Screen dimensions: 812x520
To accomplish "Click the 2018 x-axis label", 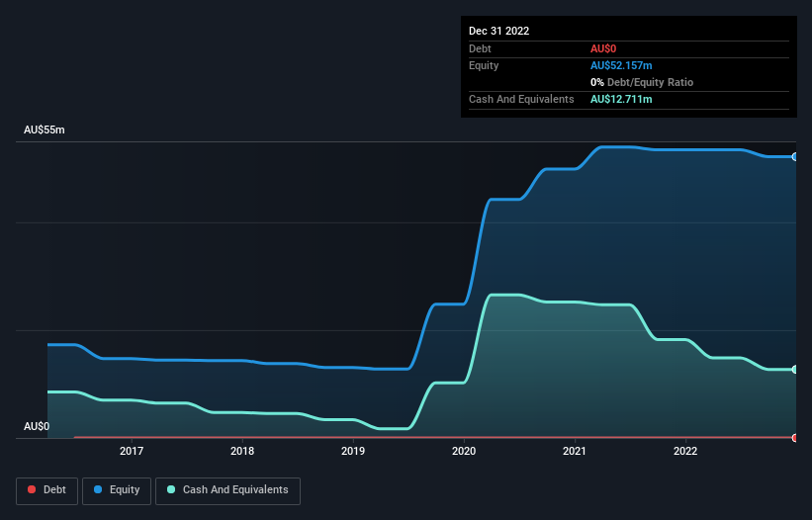I will click(x=242, y=451).
